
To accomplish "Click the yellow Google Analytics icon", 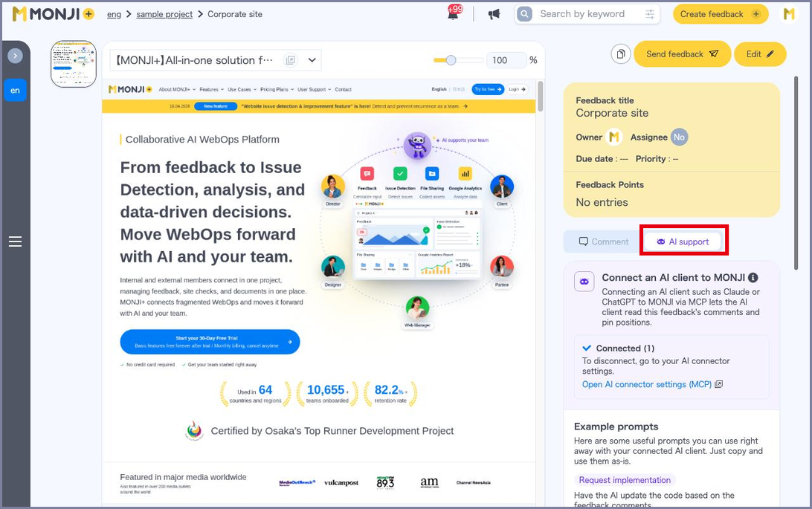I will coord(465,174).
